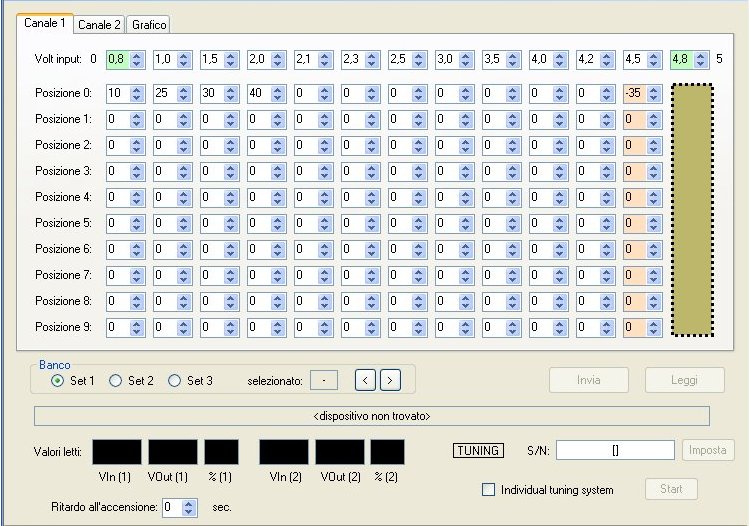Viewport: 750px width, 526px height.
Task: Click the 'Posizione 2:' row label
Action: (x=63, y=145)
